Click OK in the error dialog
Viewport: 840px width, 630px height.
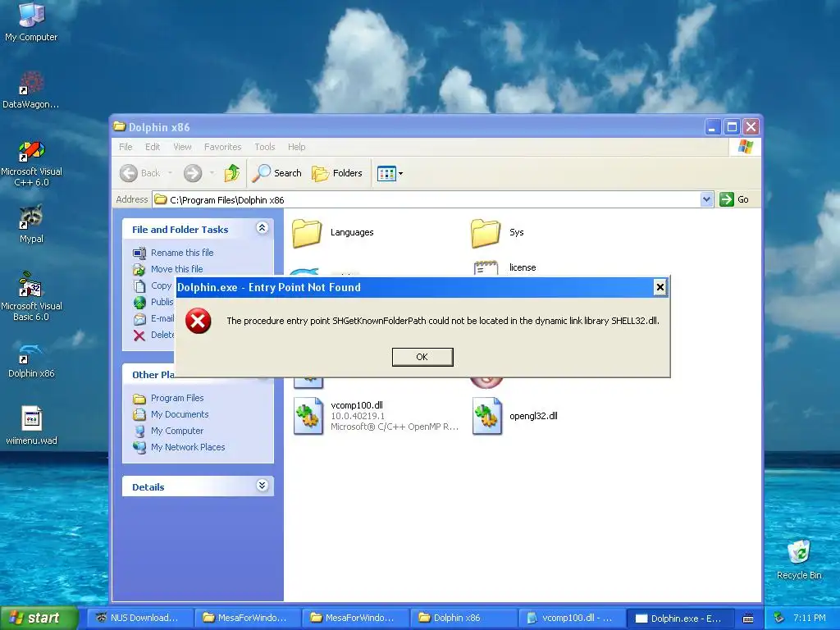[422, 357]
